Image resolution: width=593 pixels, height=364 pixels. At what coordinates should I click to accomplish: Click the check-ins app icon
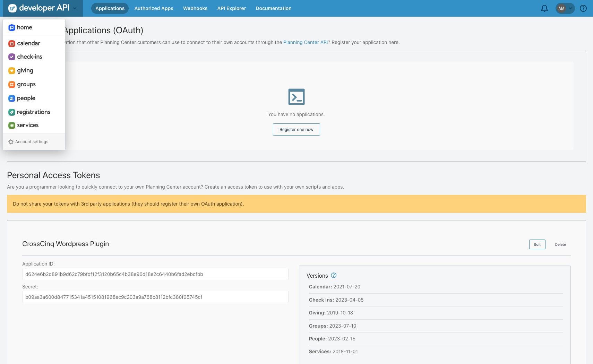(x=12, y=57)
